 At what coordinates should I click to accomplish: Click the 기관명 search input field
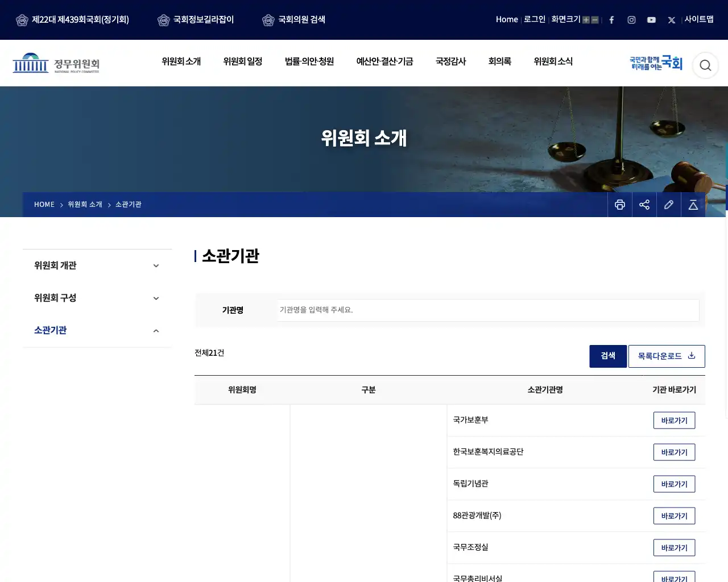[x=488, y=310]
